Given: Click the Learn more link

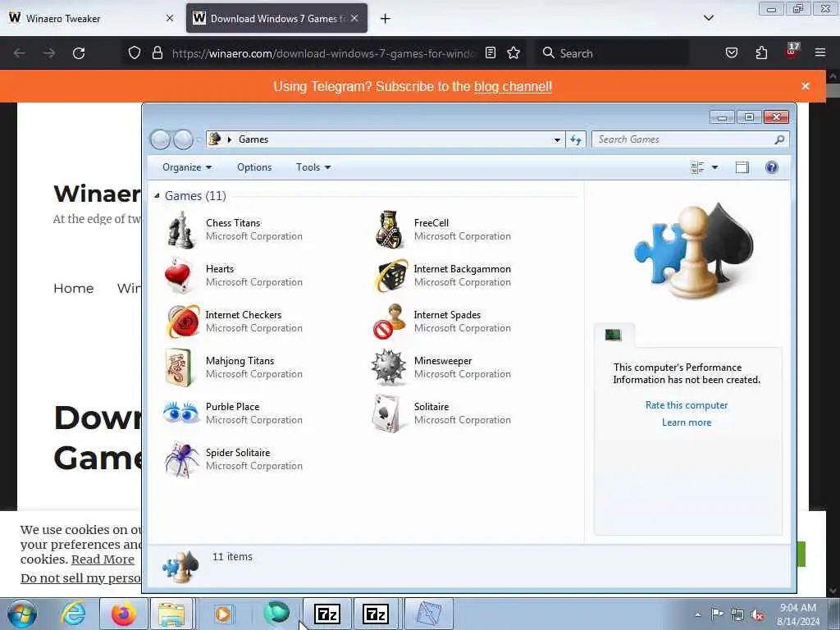Looking at the screenshot, I should [x=687, y=422].
